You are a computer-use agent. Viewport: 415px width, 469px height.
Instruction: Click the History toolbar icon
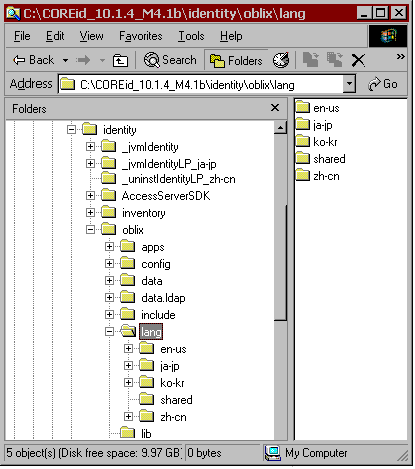(x=281, y=60)
